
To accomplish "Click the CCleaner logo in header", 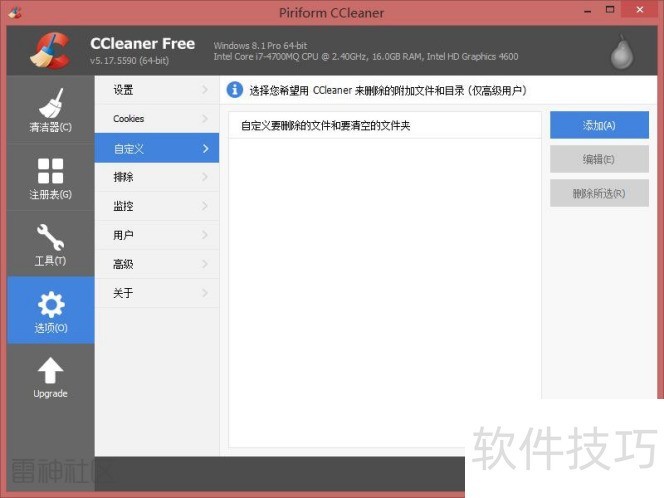I will click(50, 51).
